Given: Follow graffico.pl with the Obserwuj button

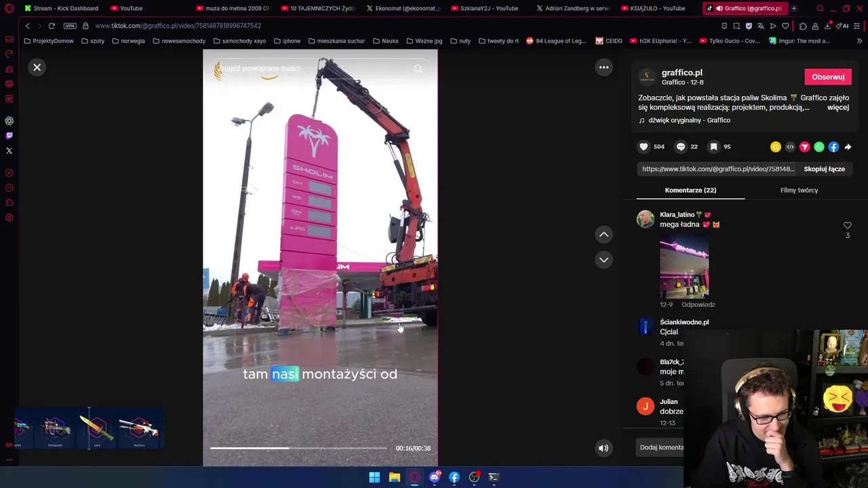Looking at the screenshot, I should (828, 77).
